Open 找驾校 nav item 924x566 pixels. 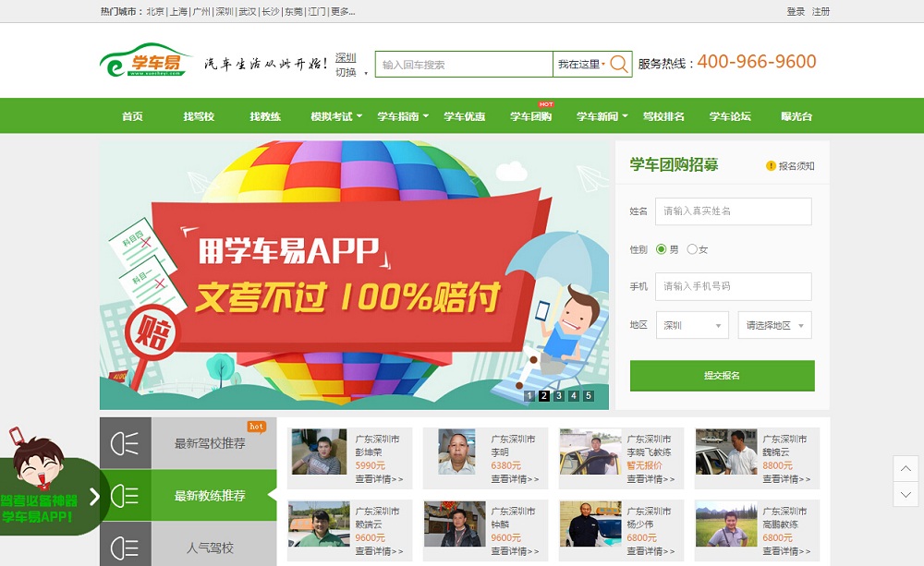(x=199, y=116)
